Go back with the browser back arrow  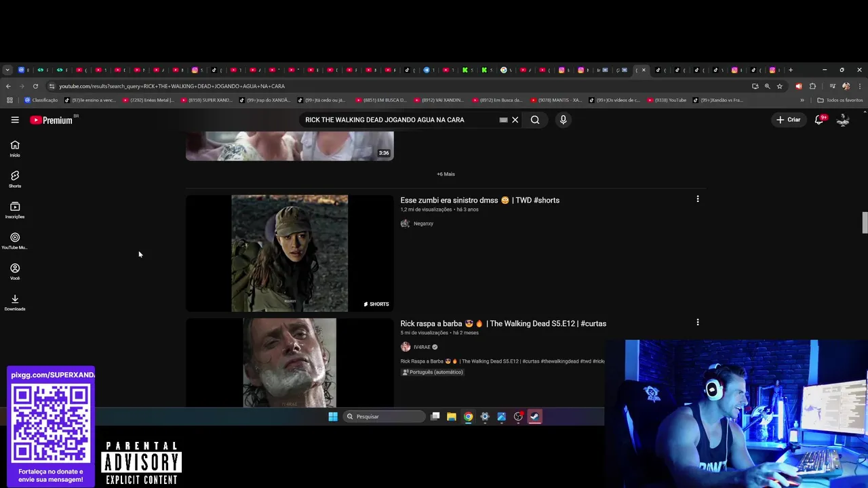pos(8,86)
